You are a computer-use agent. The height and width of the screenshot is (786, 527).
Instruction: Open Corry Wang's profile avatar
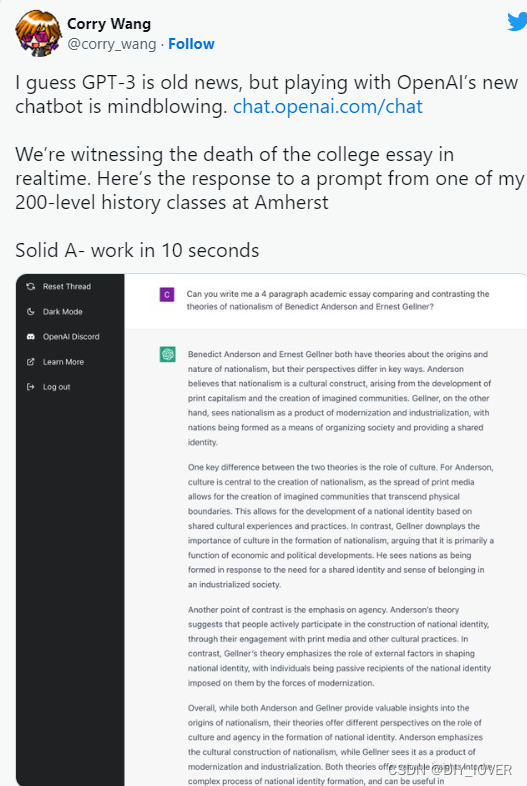[39, 33]
